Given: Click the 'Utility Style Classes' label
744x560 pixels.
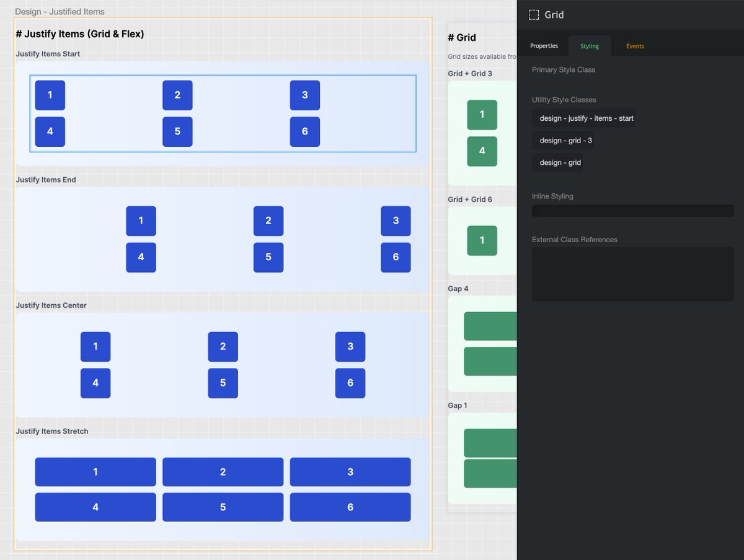Looking at the screenshot, I should tap(564, 100).
